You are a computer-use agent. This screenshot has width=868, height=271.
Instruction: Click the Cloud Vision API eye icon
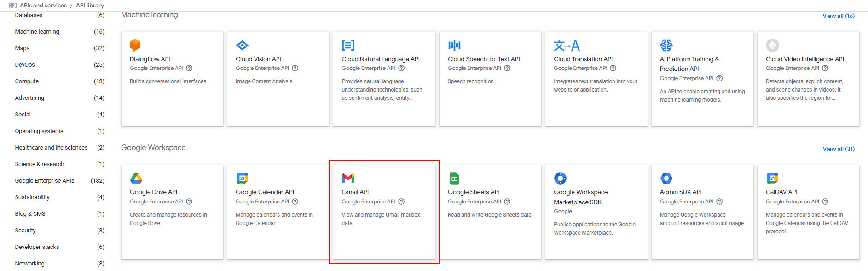pos(242,45)
